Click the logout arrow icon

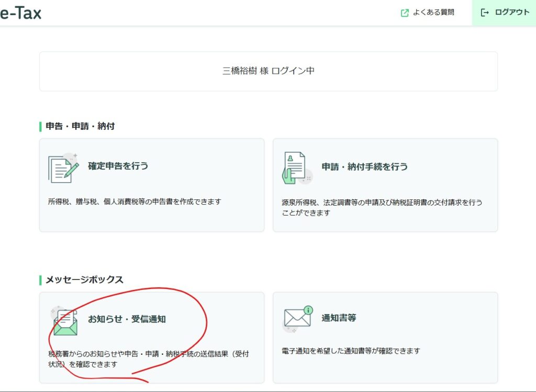[485, 13]
